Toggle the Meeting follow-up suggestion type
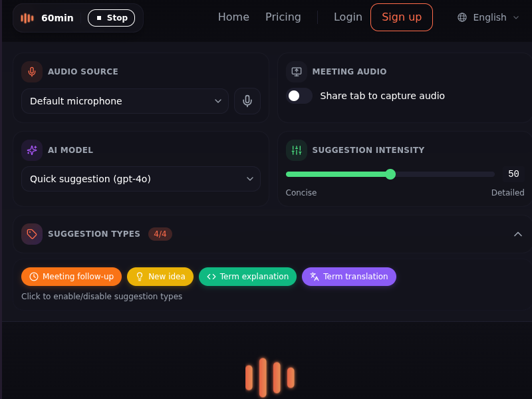The image size is (532, 399). pyautogui.click(x=71, y=277)
